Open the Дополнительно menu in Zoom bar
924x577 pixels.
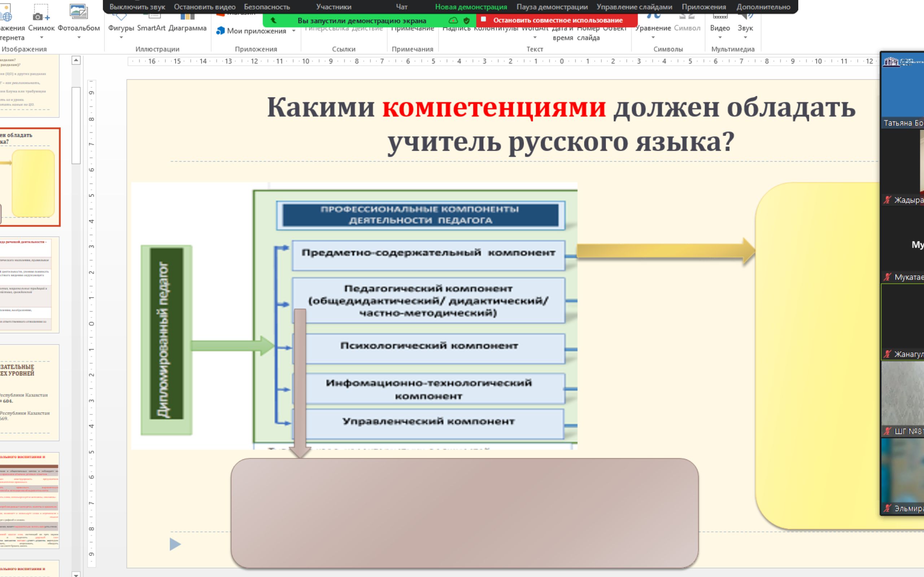(x=763, y=7)
